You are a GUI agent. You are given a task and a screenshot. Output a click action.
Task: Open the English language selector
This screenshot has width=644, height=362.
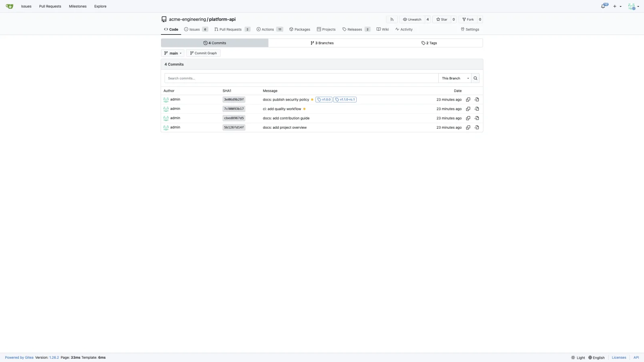tap(597, 358)
